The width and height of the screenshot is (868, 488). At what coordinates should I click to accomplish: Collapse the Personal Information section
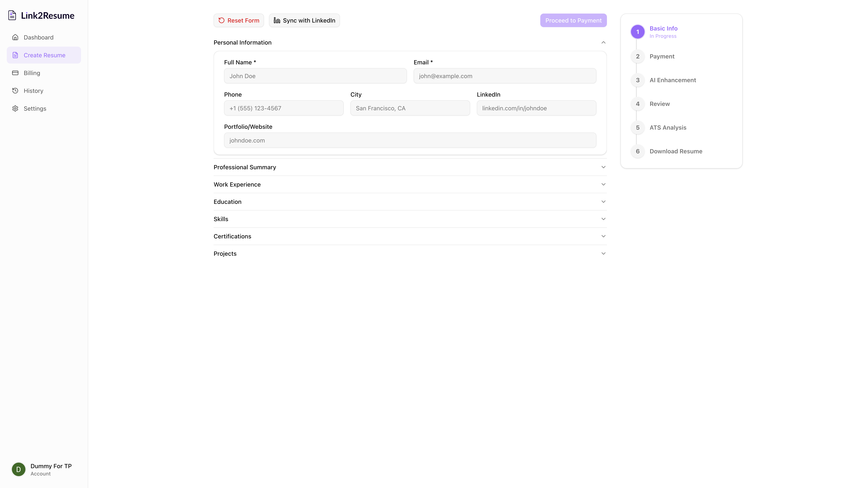pyautogui.click(x=603, y=42)
